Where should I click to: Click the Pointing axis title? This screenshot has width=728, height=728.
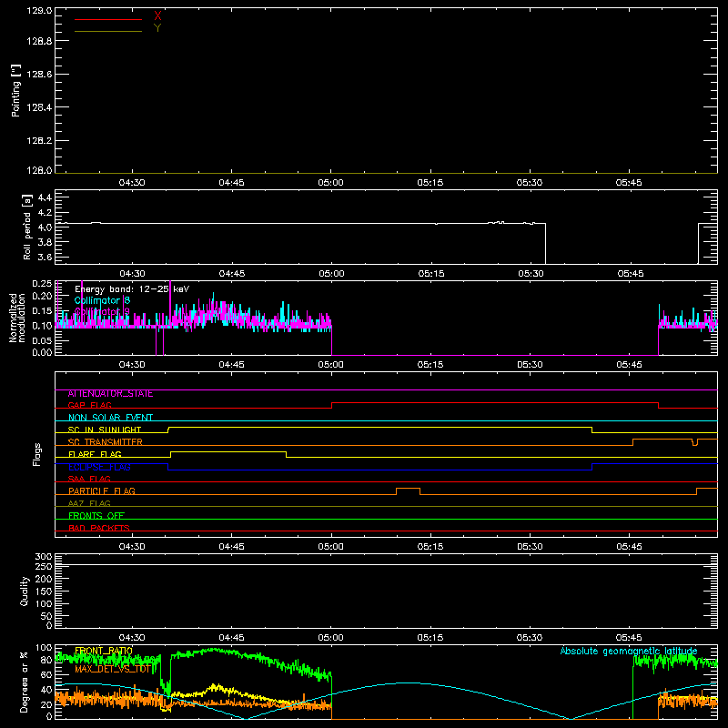(x=15, y=90)
